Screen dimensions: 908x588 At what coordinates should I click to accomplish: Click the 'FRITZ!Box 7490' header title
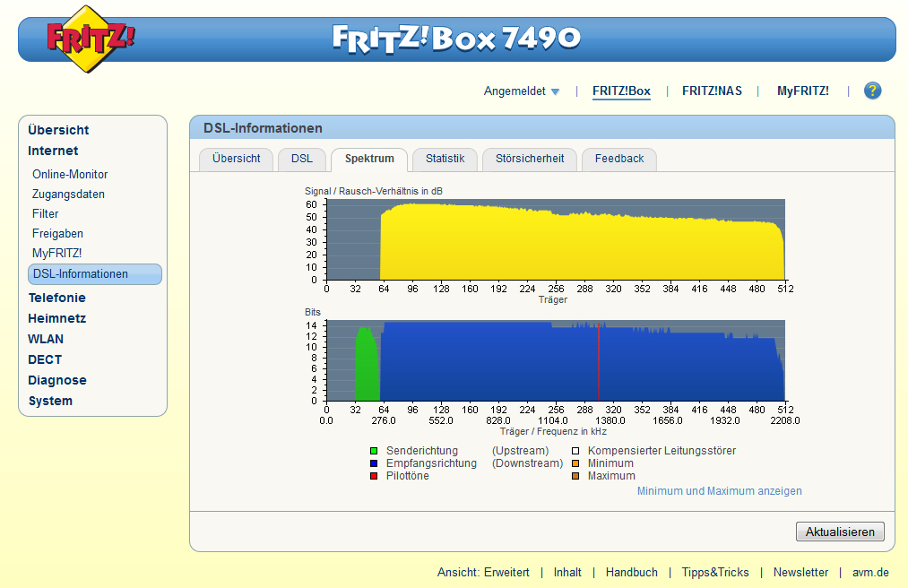456,39
